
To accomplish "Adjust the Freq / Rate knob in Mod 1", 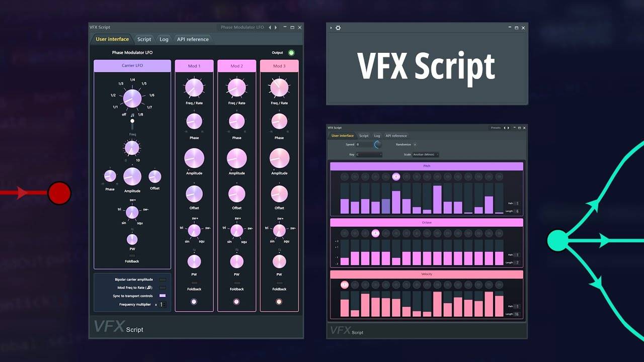I will pos(194,87).
